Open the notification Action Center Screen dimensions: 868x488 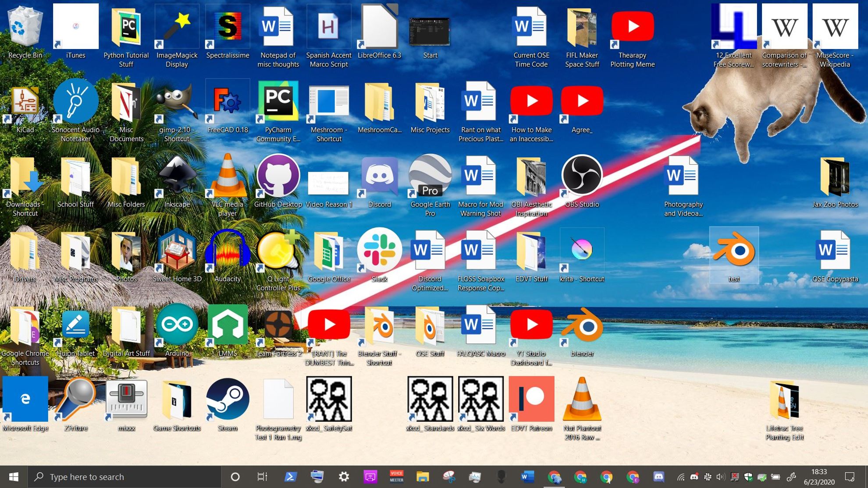850,477
